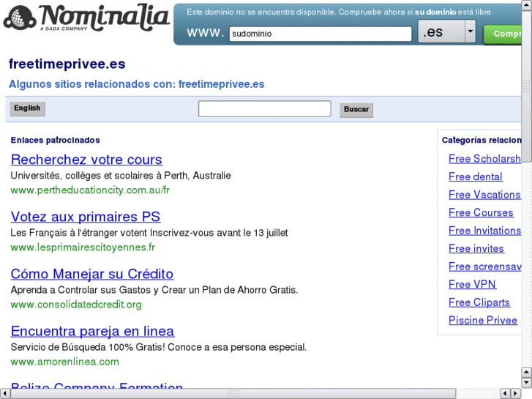
Task: Open Cómo Manejar su Crédito link
Action: click(92, 274)
